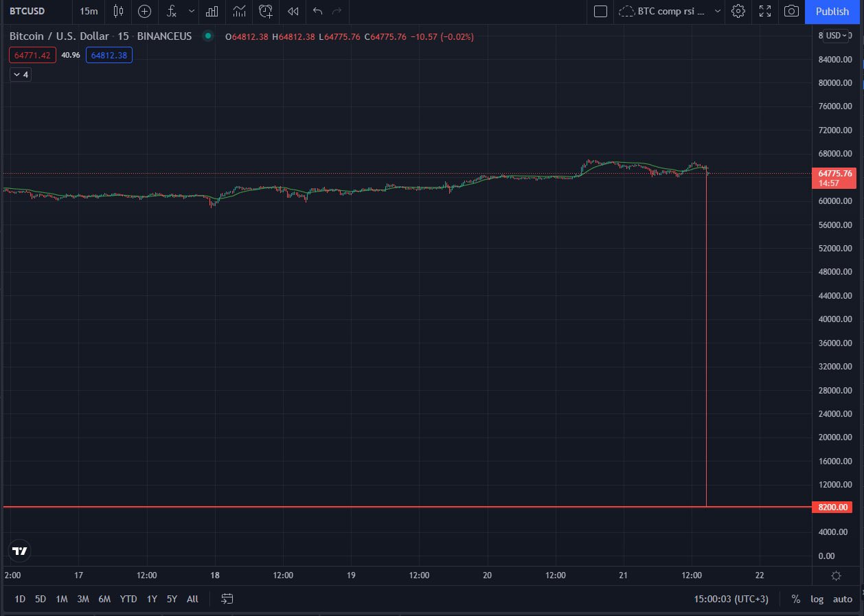Open the candlestick chart style selector
864x616 pixels.
pos(118,11)
